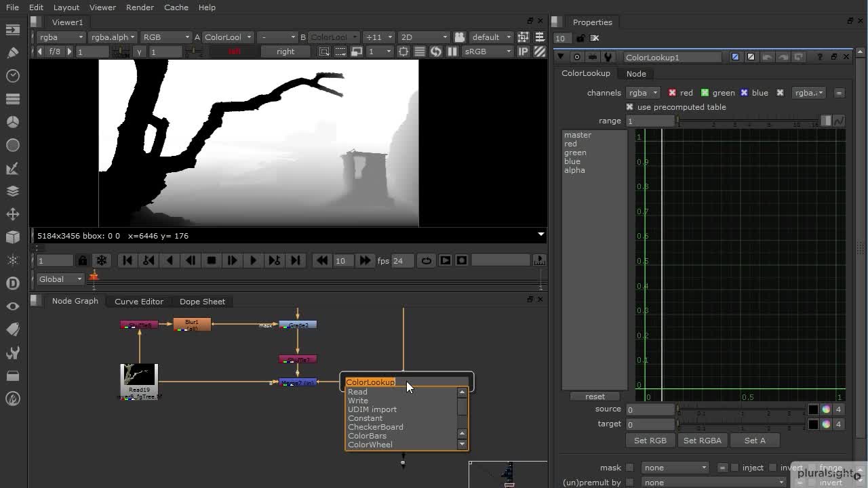Toggle the red channel checkbox
Viewport: 868px width, 488px height.
(672, 93)
